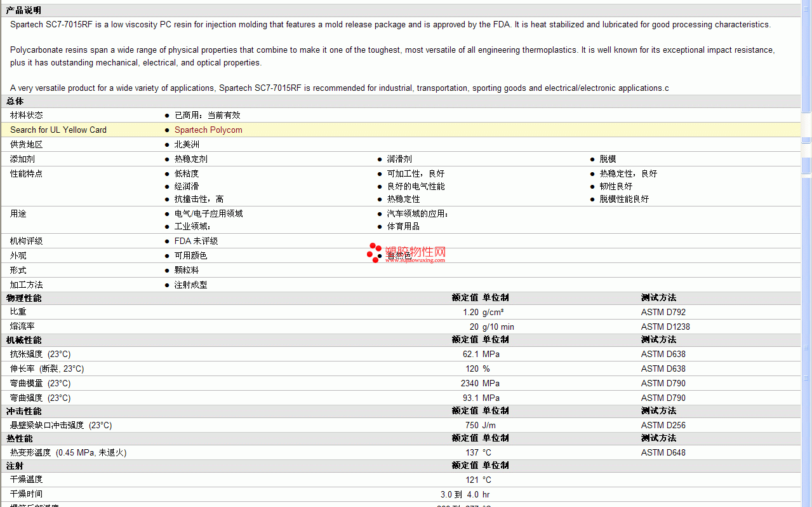The height and width of the screenshot is (507, 812).
Task: Click the 脱模性能良好 feature
Action: [x=625, y=199]
